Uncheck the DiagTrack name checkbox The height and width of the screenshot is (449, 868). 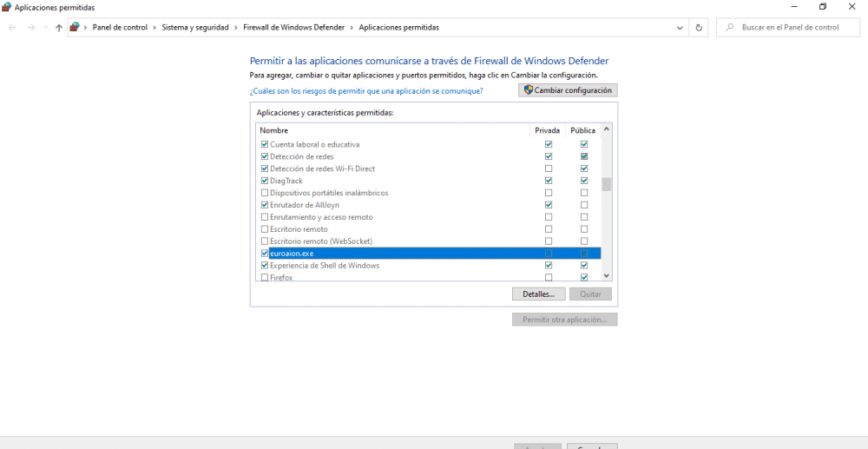265,181
